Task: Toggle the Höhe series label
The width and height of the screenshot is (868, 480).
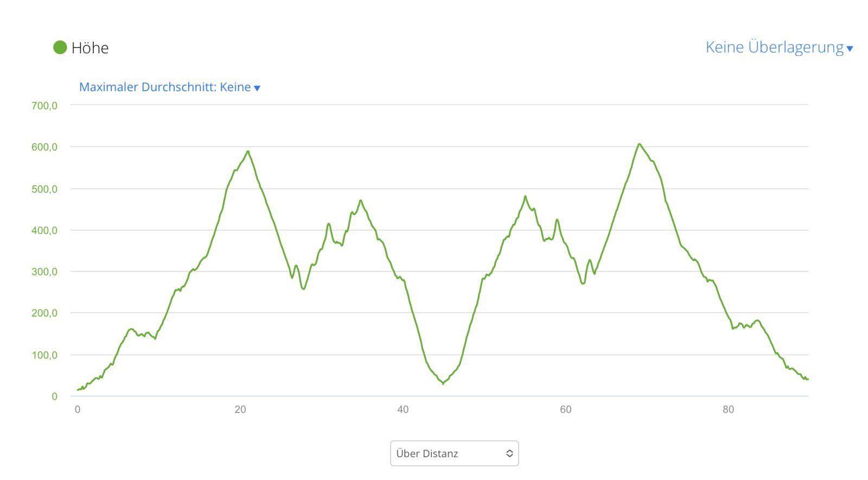Action: pyautogui.click(x=90, y=48)
